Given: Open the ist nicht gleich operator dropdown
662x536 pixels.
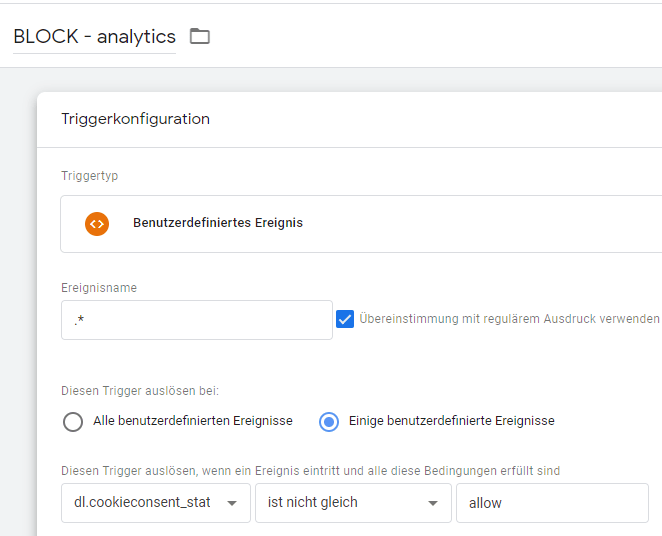Looking at the screenshot, I should point(353,503).
